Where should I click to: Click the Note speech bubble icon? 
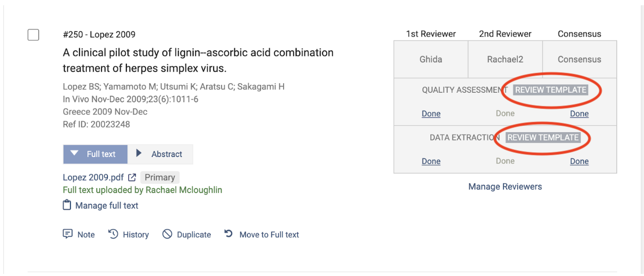(67, 234)
